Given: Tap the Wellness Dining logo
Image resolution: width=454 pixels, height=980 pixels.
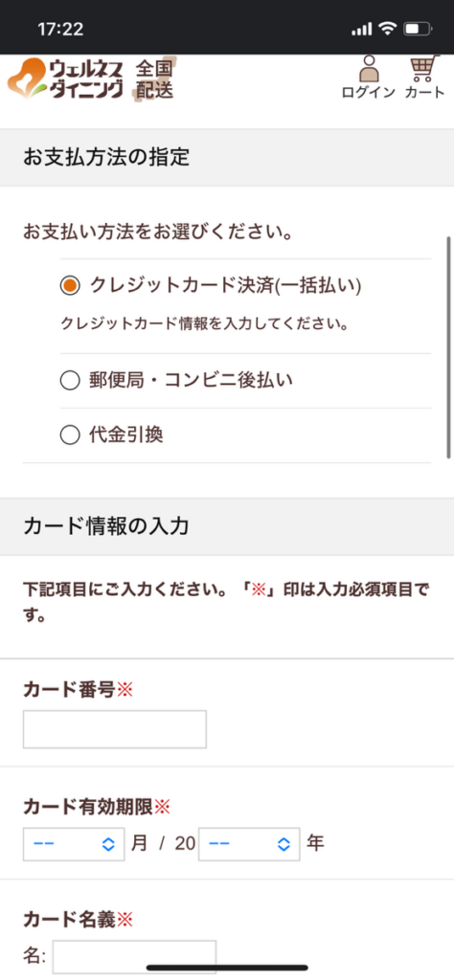Looking at the screenshot, I should pos(66,78).
